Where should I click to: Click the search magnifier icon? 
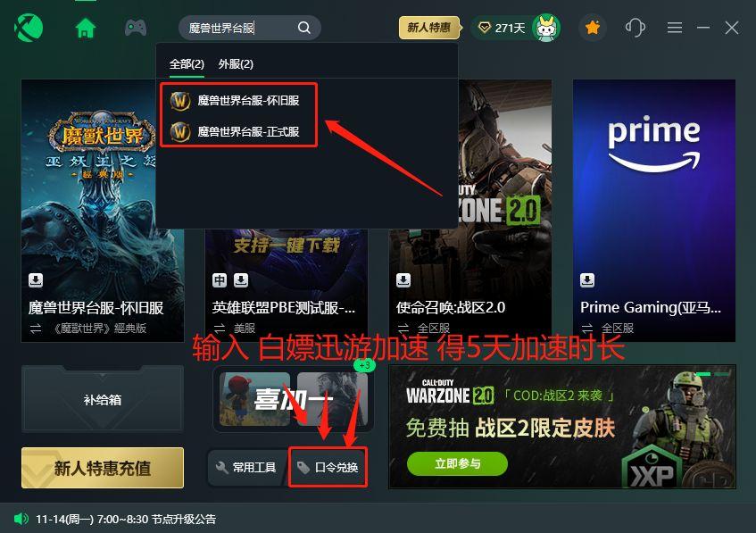[x=303, y=28]
